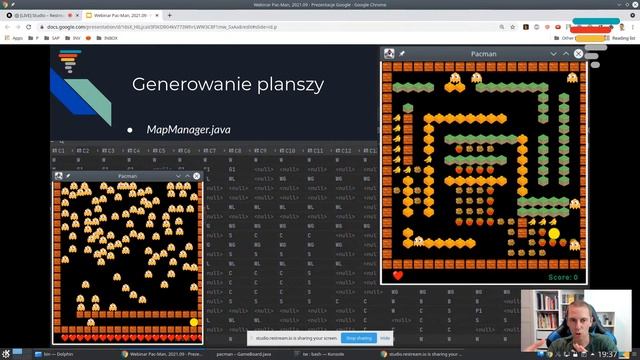
Task: Click the red extension icon in toolbar
Action: [558, 27]
